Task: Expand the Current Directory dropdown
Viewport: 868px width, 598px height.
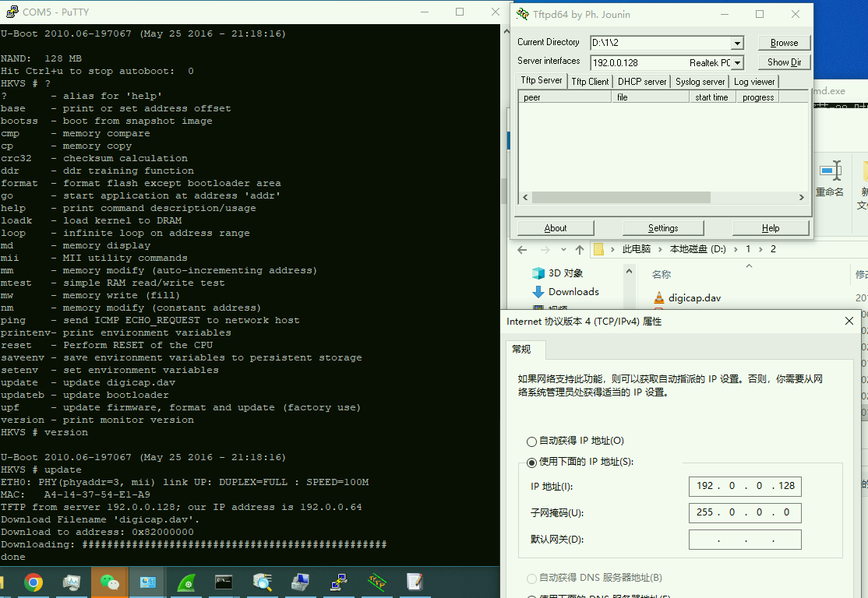Action: (x=736, y=44)
